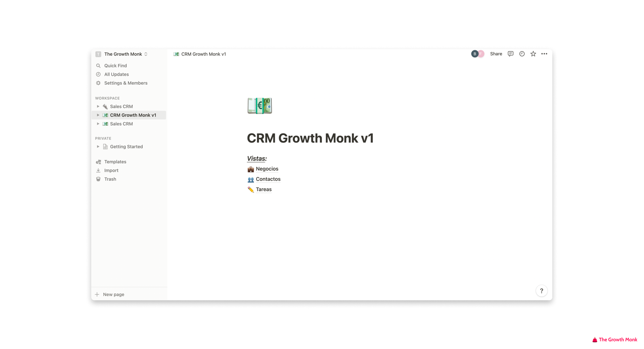Click the All Updates clock icon
Screen dimensions: 644x349
tap(98, 74)
